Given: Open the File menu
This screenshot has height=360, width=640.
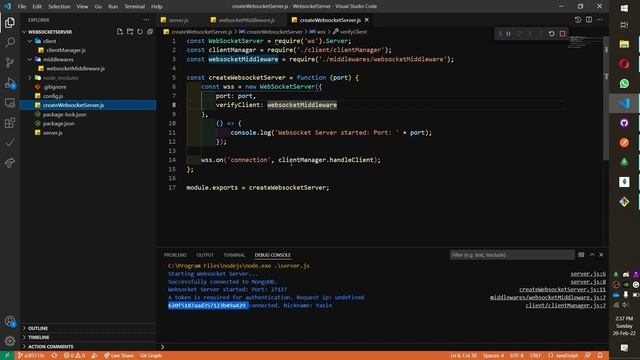Looking at the screenshot, I should [x=22, y=7].
